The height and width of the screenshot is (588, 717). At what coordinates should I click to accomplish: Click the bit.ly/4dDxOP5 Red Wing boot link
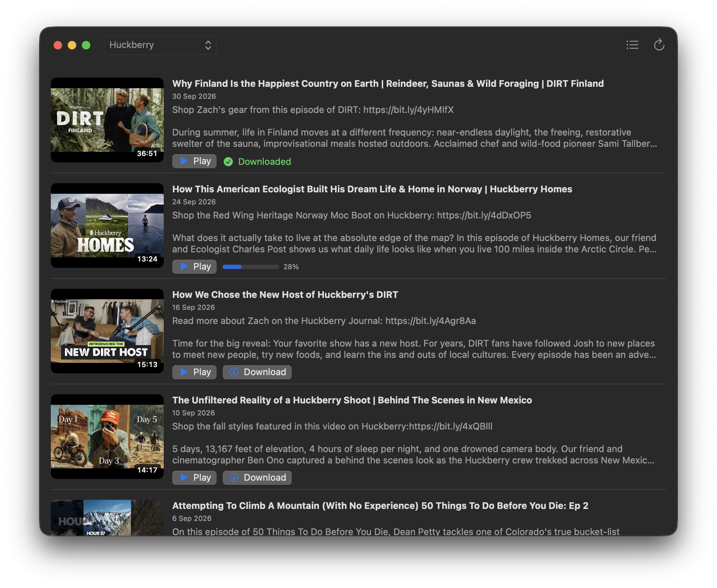484,215
